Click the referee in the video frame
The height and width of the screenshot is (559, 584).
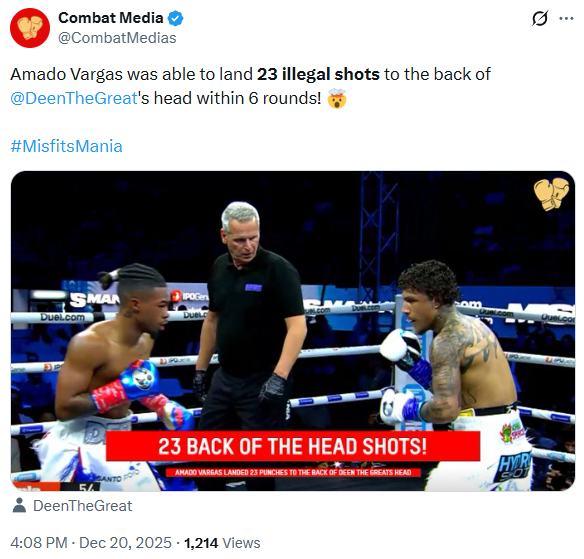coord(250,317)
